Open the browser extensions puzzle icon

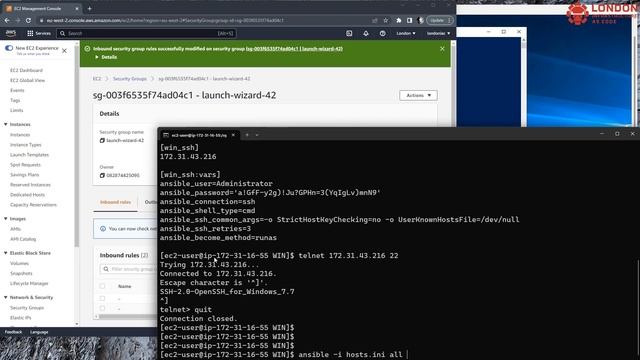(x=399, y=20)
